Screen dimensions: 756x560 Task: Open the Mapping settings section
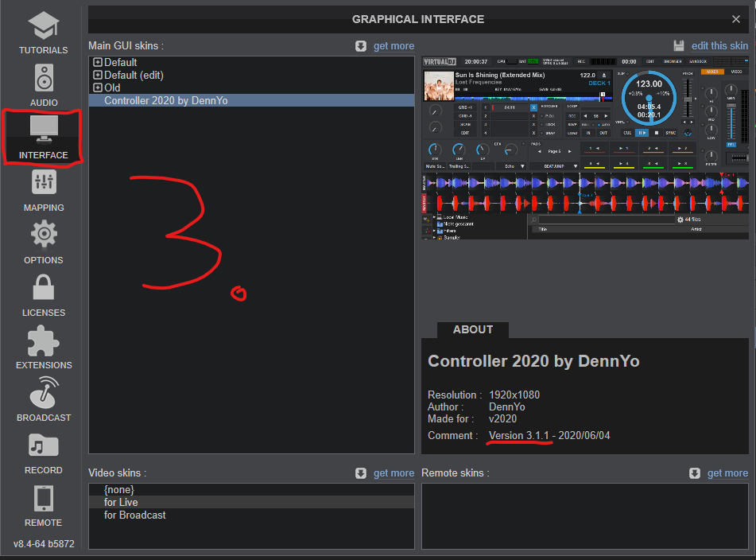pos(44,190)
